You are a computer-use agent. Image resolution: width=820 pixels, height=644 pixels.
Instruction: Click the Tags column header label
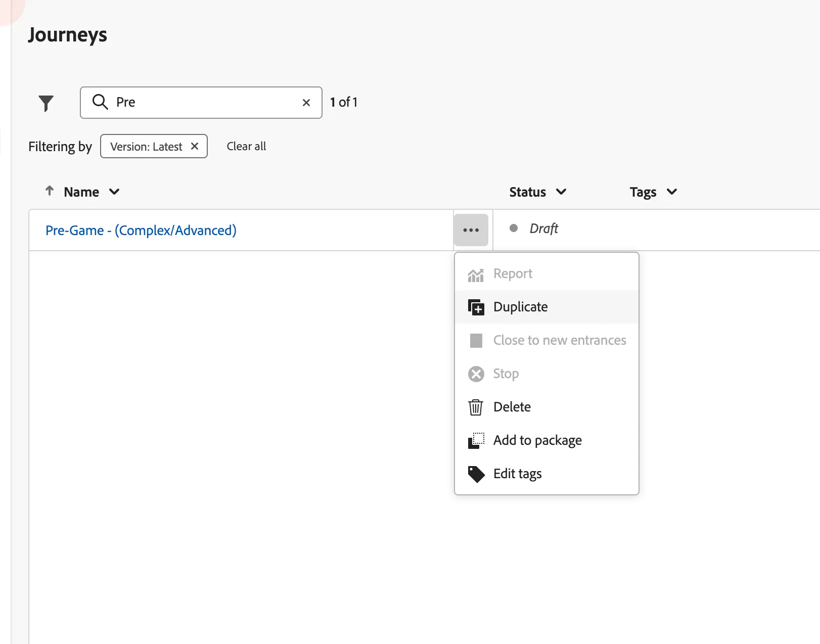[643, 193]
